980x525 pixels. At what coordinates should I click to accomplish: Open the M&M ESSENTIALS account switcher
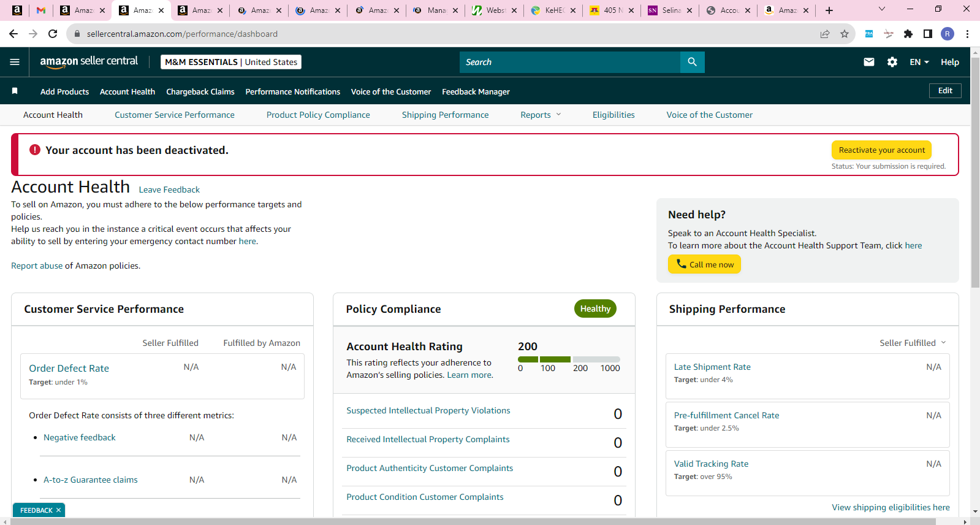231,62
